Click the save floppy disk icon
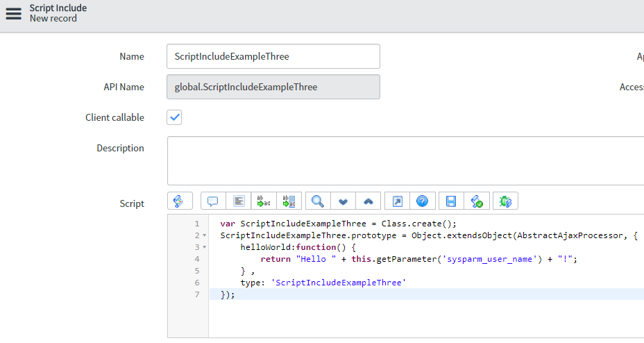 tap(451, 201)
